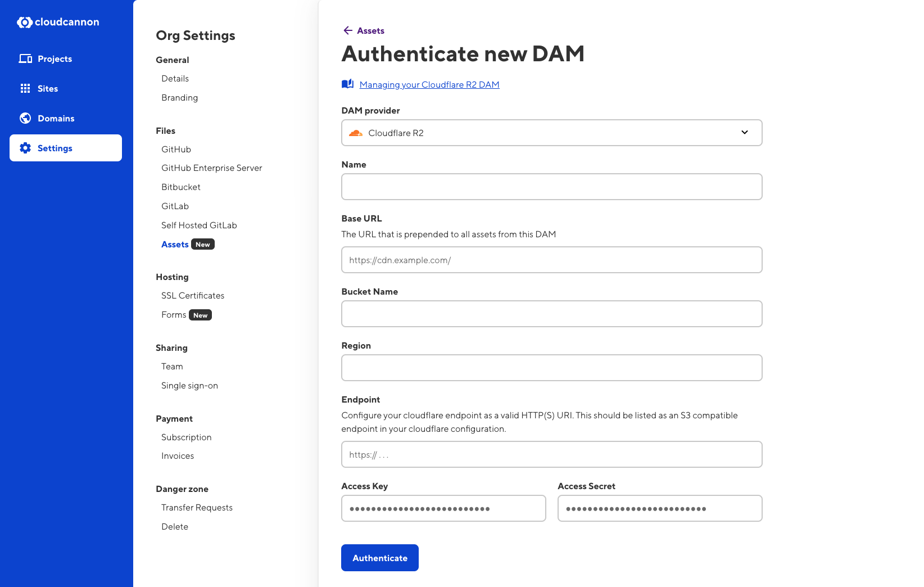
Task: Open GitHub Enterprise Server settings
Action: coord(211,168)
